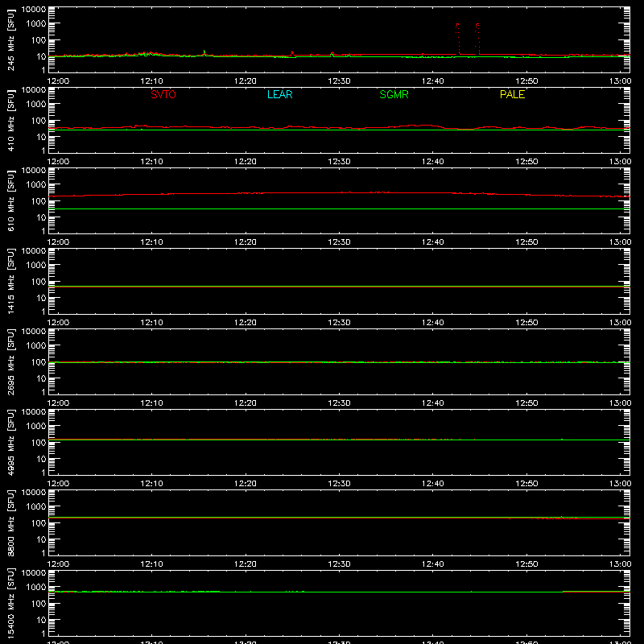
Task: Click the 1000 tick label of the 410 MHz panel
Action: (36, 105)
